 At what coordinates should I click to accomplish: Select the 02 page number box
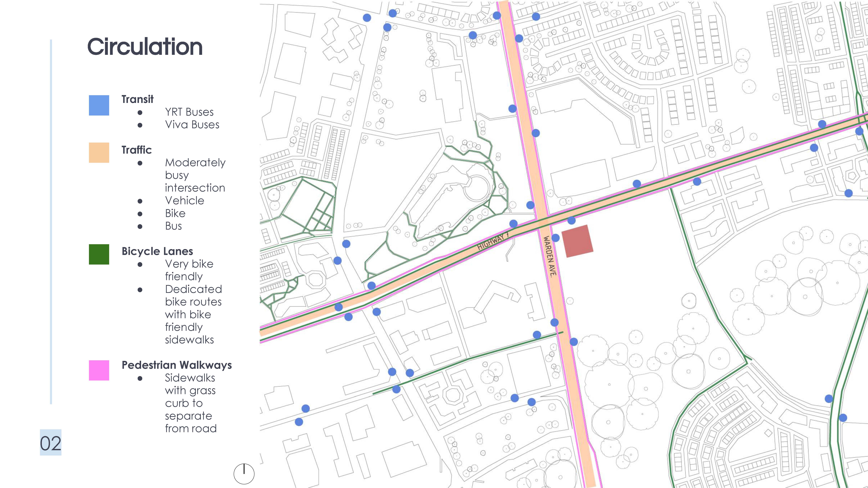[51, 442]
